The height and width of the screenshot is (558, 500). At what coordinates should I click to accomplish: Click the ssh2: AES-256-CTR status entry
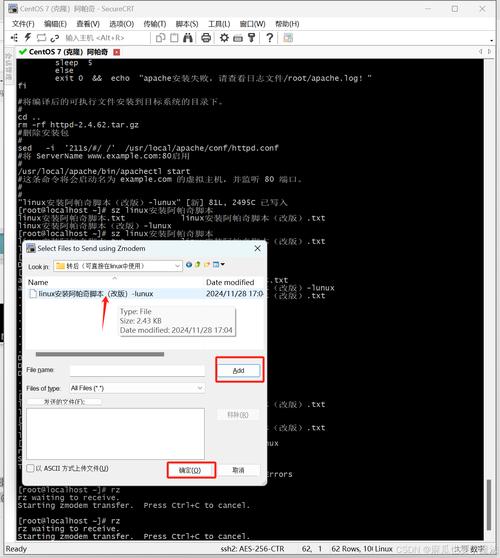coord(252,549)
